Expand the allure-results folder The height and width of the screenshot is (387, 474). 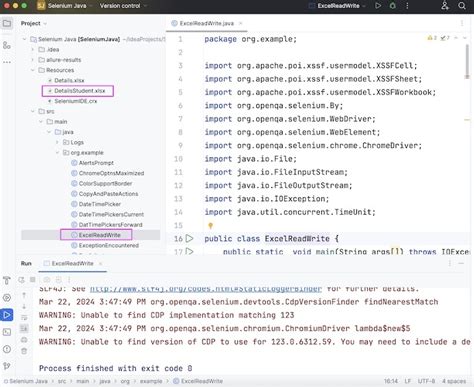pos(33,60)
